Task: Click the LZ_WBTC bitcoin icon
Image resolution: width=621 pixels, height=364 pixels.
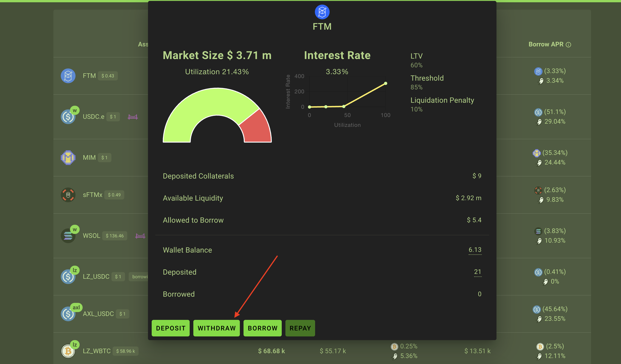Action: (x=68, y=351)
